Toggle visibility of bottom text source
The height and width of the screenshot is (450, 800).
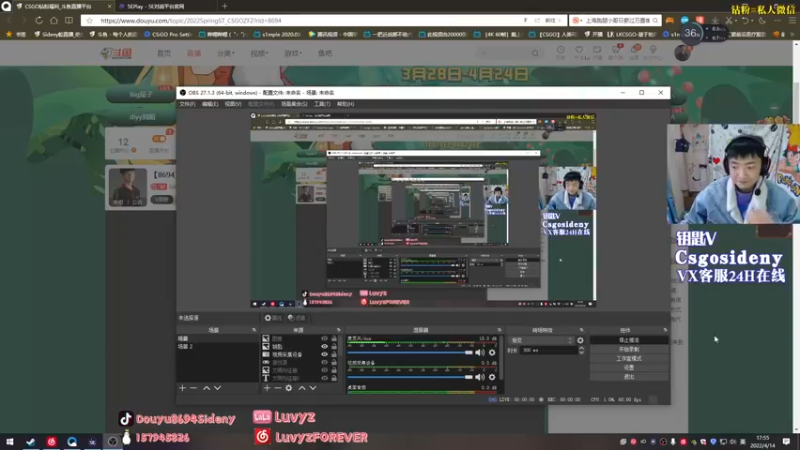[x=324, y=379]
